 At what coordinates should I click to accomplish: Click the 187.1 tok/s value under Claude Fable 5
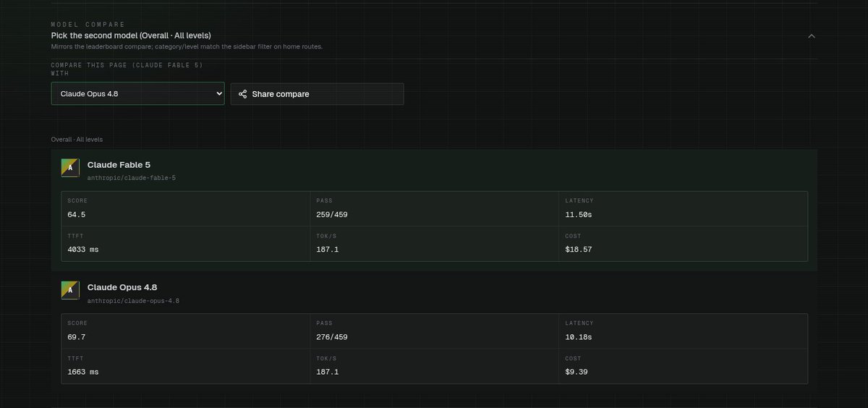coord(328,250)
